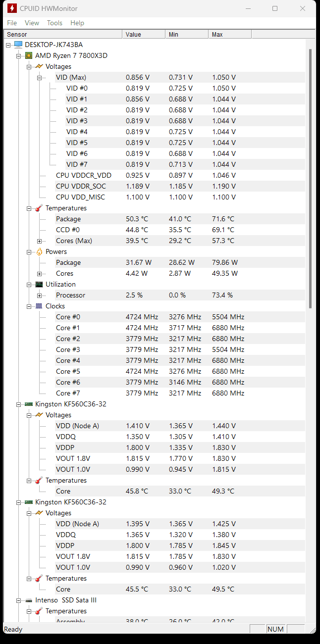Click the AMD Ryzen 7 7800X3D CPU icon
The height and width of the screenshot is (644, 320).
coord(29,55)
